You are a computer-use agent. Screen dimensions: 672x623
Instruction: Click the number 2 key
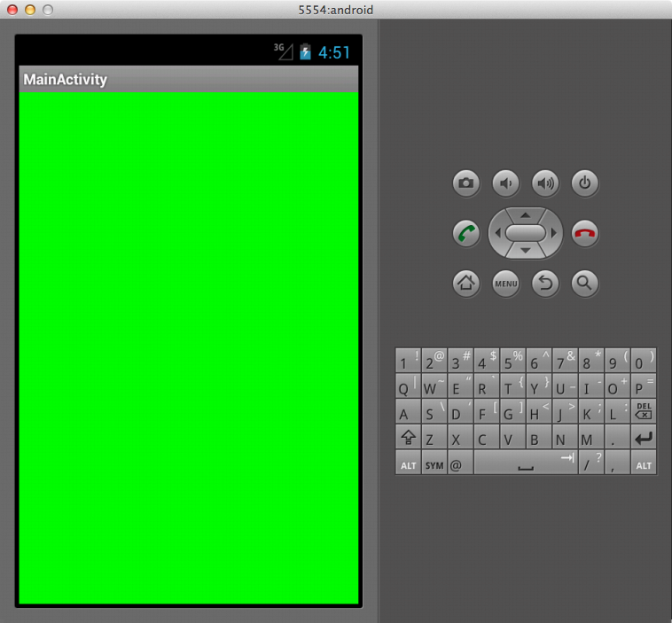coord(434,360)
